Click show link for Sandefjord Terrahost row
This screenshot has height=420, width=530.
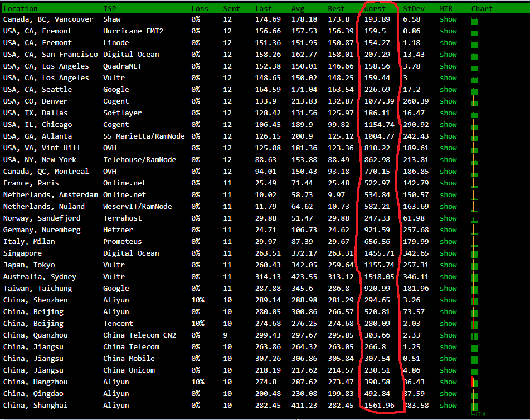pyautogui.click(x=448, y=218)
